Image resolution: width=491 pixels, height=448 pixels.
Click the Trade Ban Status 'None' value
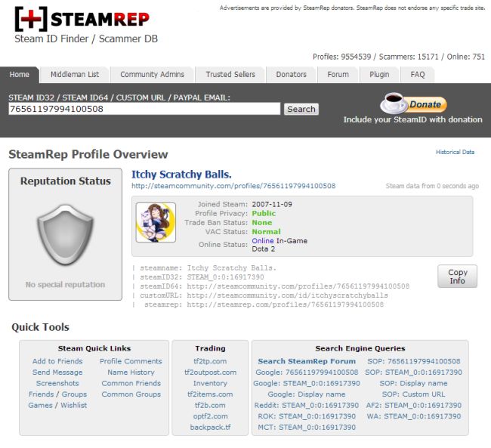point(262,222)
